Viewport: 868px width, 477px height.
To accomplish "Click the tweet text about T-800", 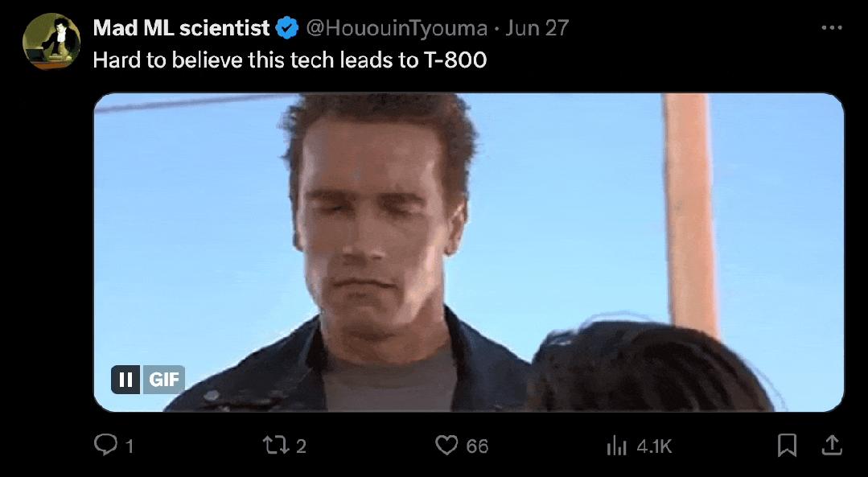I will pos(290,60).
